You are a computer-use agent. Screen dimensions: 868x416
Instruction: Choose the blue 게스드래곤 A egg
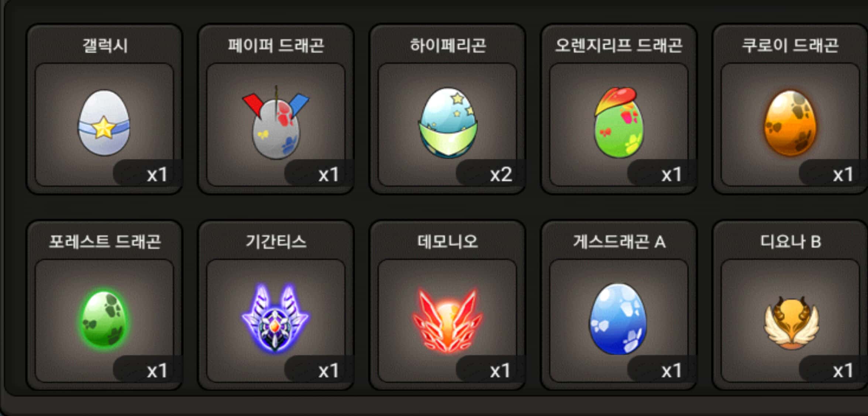pyautogui.click(x=619, y=319)
